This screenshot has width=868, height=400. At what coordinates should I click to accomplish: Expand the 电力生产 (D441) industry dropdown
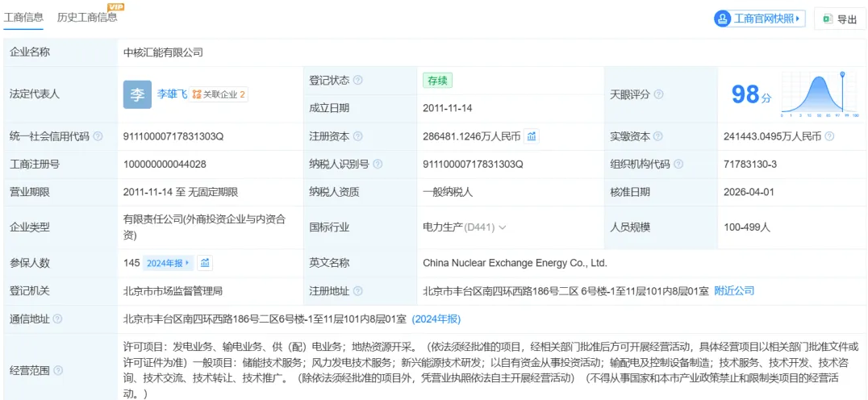click(465, 227)
